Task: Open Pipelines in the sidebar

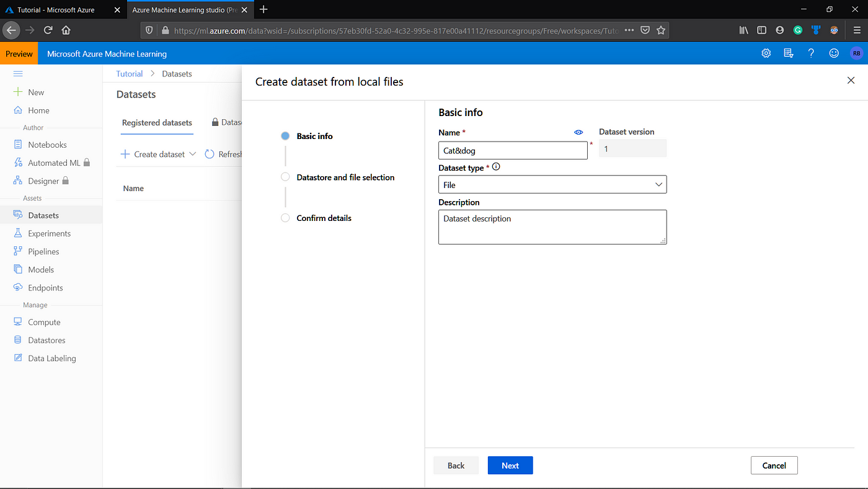Action: 43,251
